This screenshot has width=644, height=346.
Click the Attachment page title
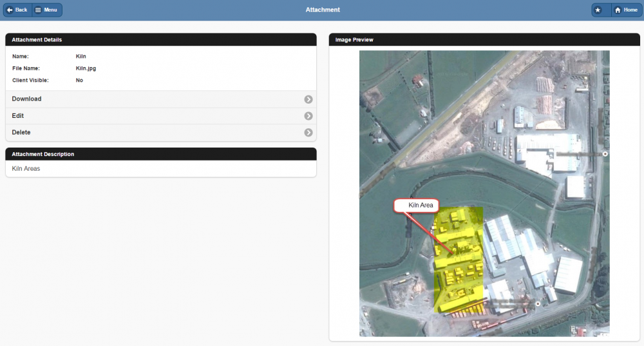(x=323, y=10)
